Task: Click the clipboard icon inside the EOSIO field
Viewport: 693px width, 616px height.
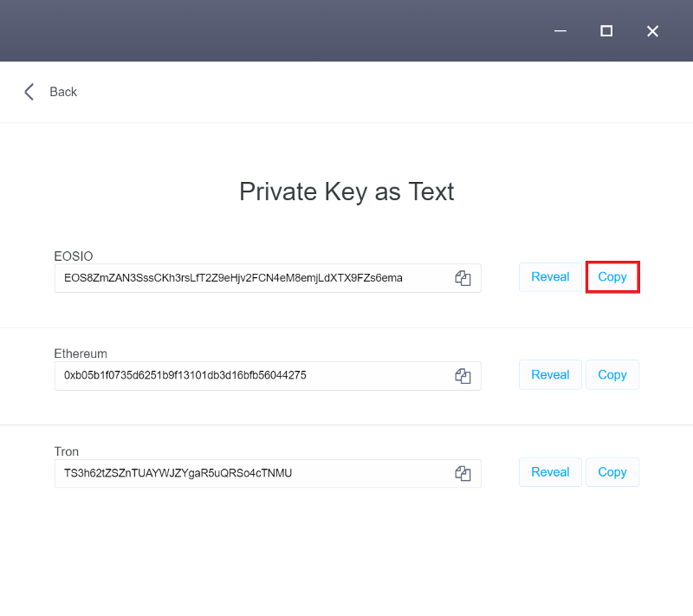Action: [463, 278]
